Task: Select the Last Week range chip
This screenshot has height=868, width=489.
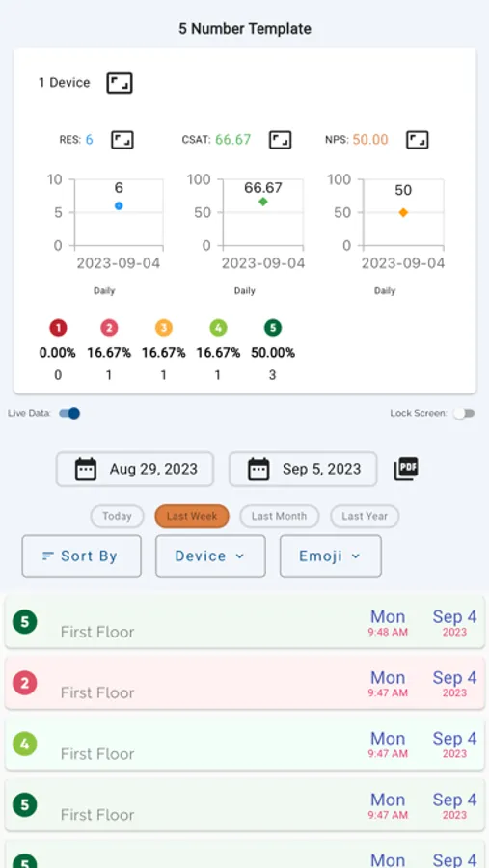Action: click(192, 516)
